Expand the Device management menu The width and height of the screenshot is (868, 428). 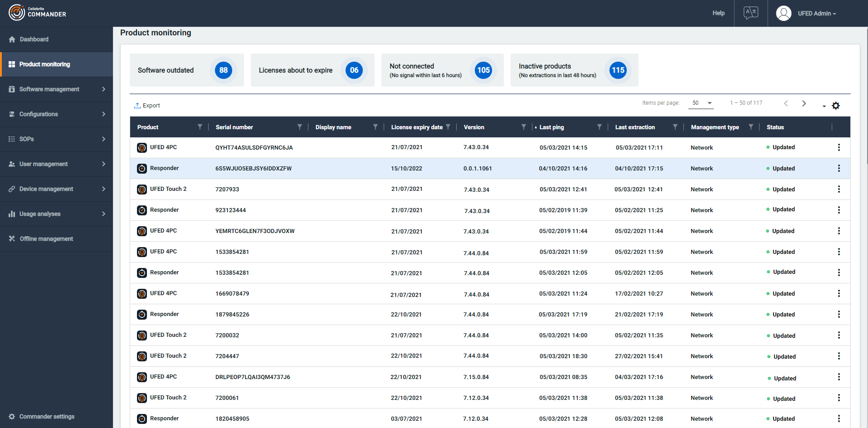click(56, 189)
